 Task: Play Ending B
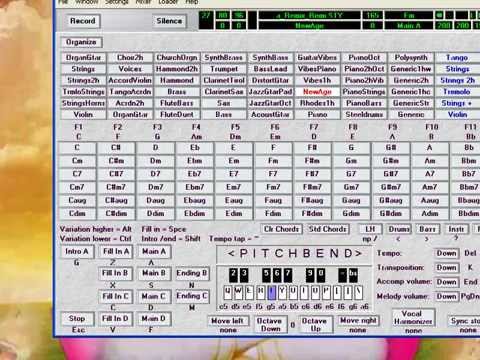coord(192,273)
